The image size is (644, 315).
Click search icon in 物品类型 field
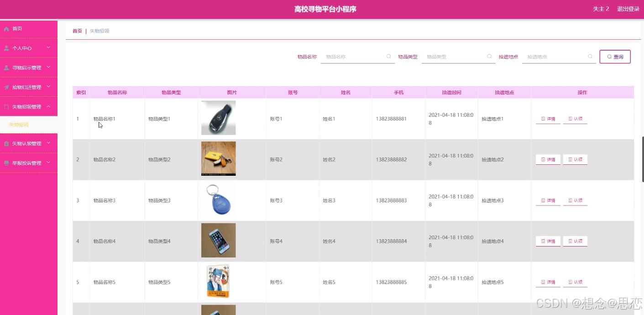pyautogui.click(x=489, y=57)
